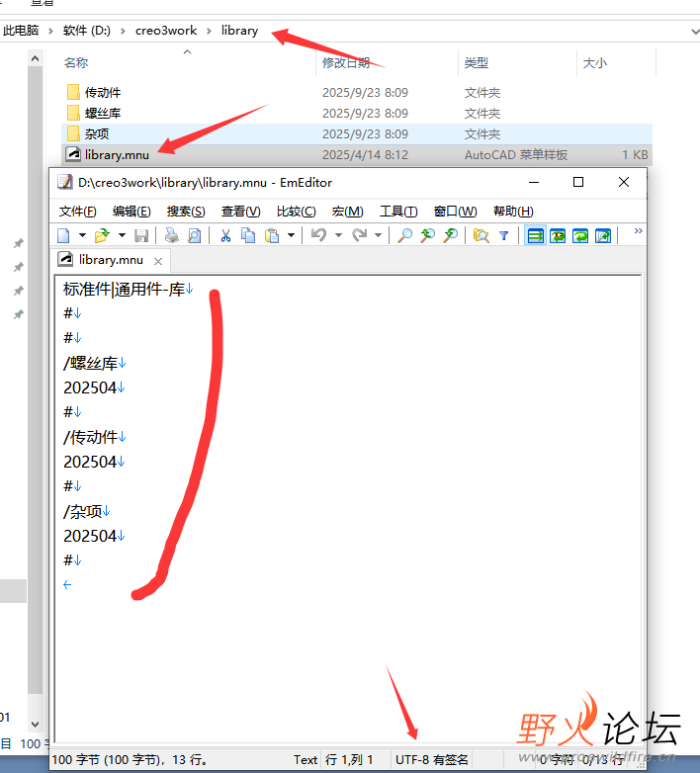
Task: Click the navigation pane scroll-down arrow
Action: click(x=35, y=725)
